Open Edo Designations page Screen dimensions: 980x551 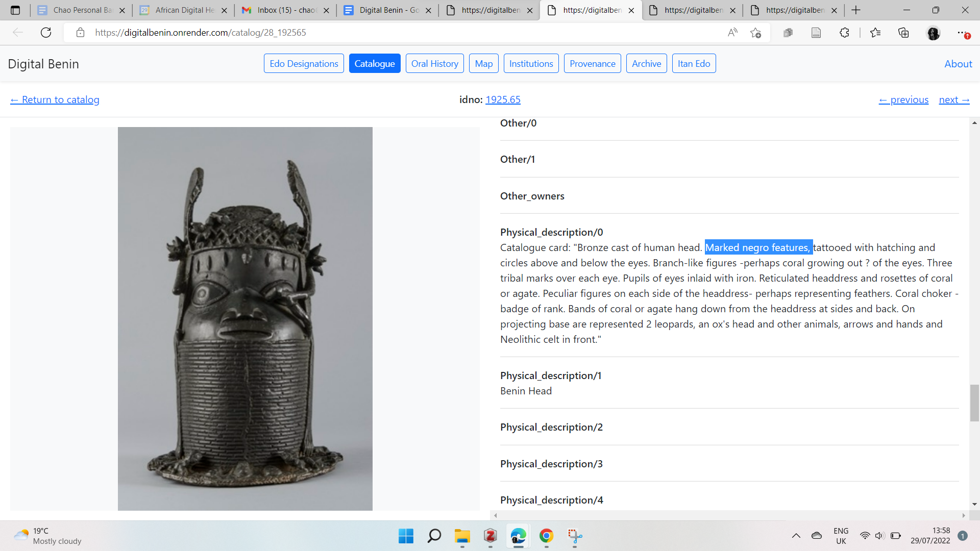(304, 64)
